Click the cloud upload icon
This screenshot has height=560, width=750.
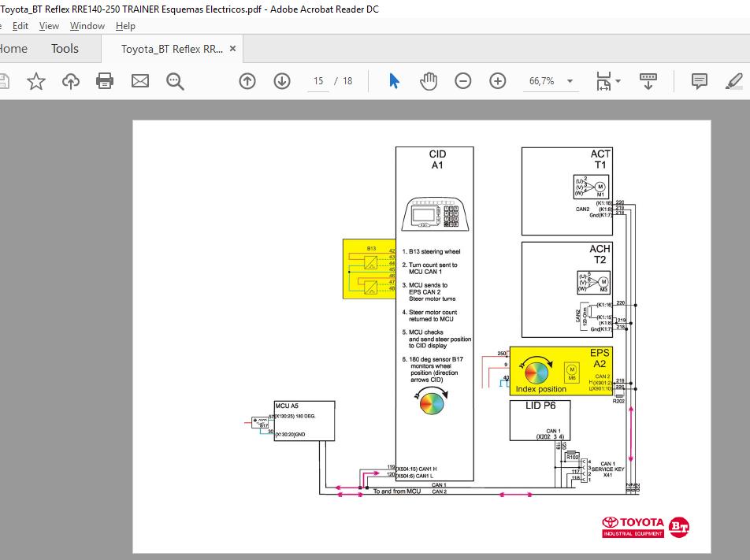click(71, 81)
